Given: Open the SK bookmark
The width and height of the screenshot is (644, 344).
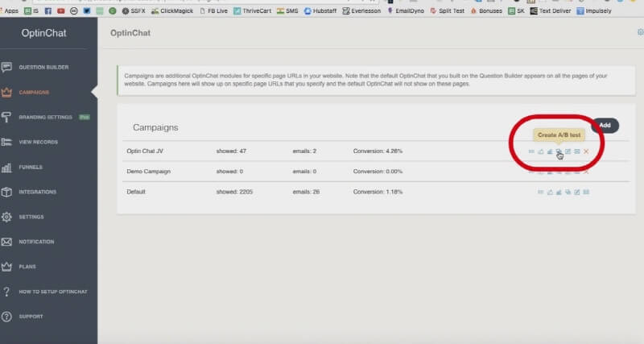Looking at the screenshot, I should tap(517, 11).
